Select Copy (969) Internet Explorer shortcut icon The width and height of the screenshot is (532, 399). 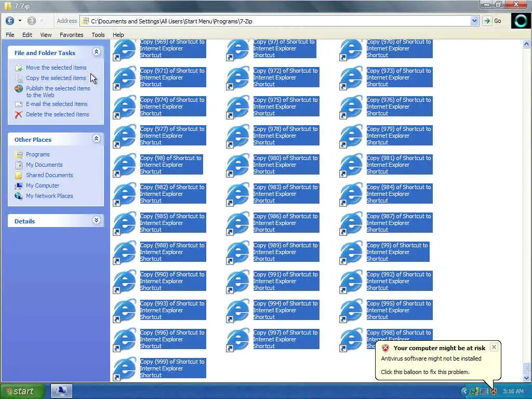coord(124,49)
